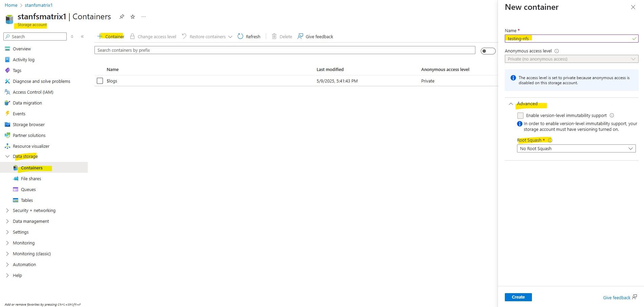The height and width of the screenshot is (307, 644).
Task: Click stanfsmatrix1 breadcrumb link
Action: pos(39,5)
